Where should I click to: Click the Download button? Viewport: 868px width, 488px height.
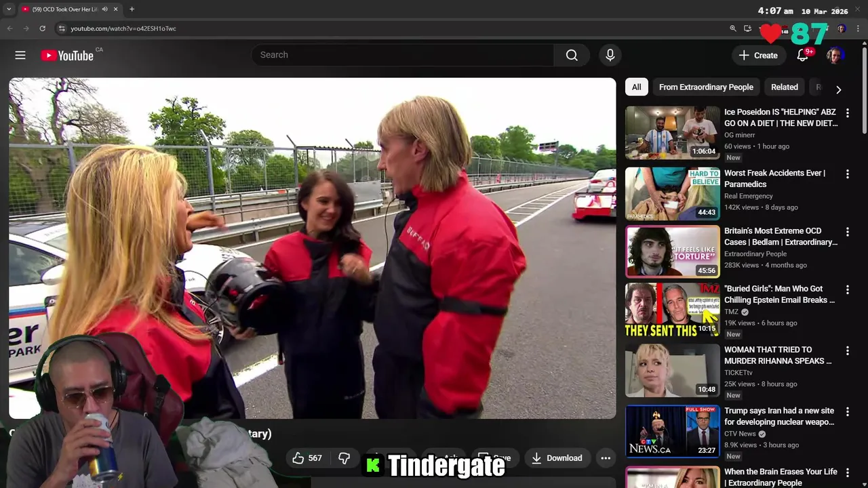[x=557, y=458]
